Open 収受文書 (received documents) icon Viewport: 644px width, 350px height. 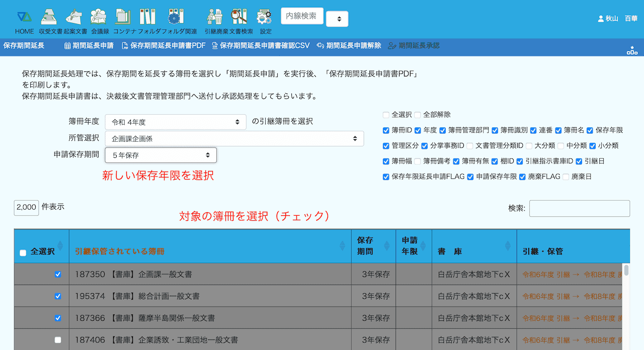tap(49, 17)
